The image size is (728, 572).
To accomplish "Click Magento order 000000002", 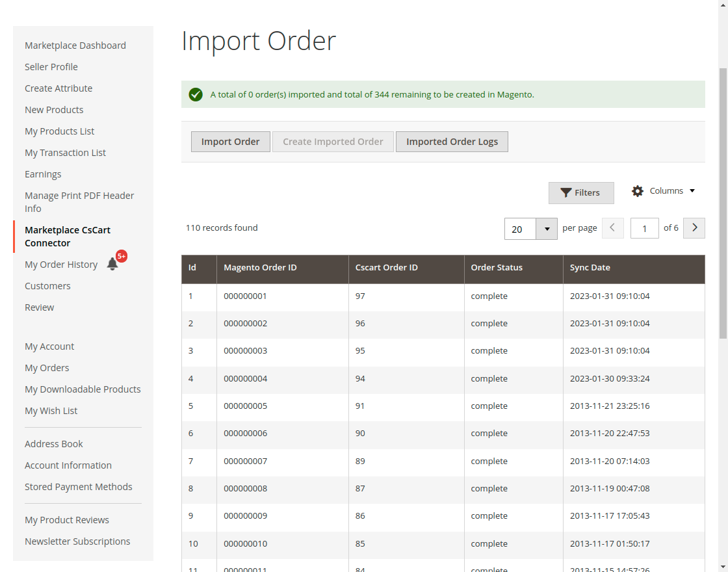I will click(x=245, y=324).
